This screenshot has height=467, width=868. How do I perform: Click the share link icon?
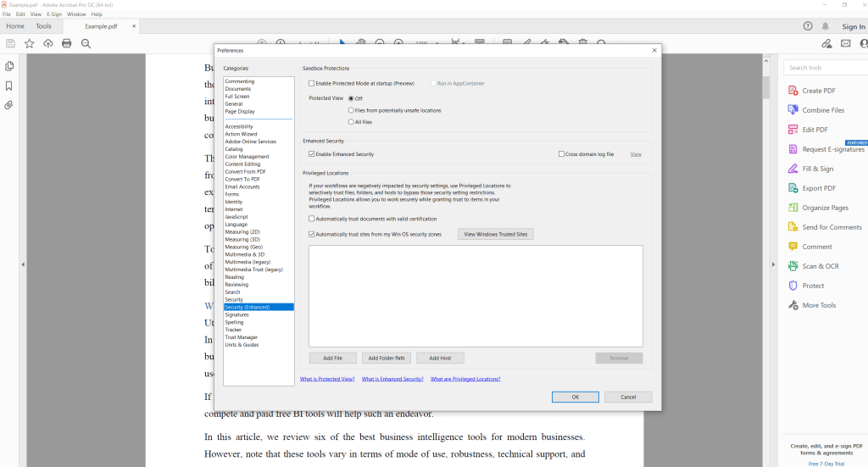(x=826, y=43)
